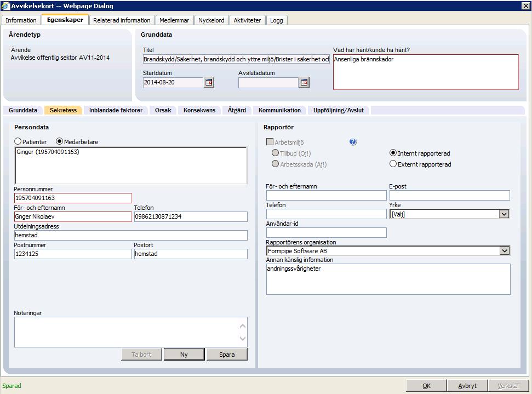532x394 pixels.
Task: Click the Titel input field
Action: (x=236, y=59)
